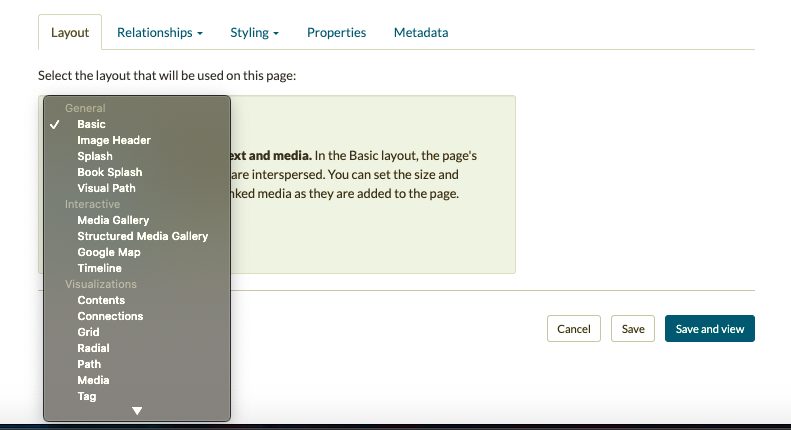Choose the Grid visualization
This screenshot has height=430, width=791.
point(88,332)
